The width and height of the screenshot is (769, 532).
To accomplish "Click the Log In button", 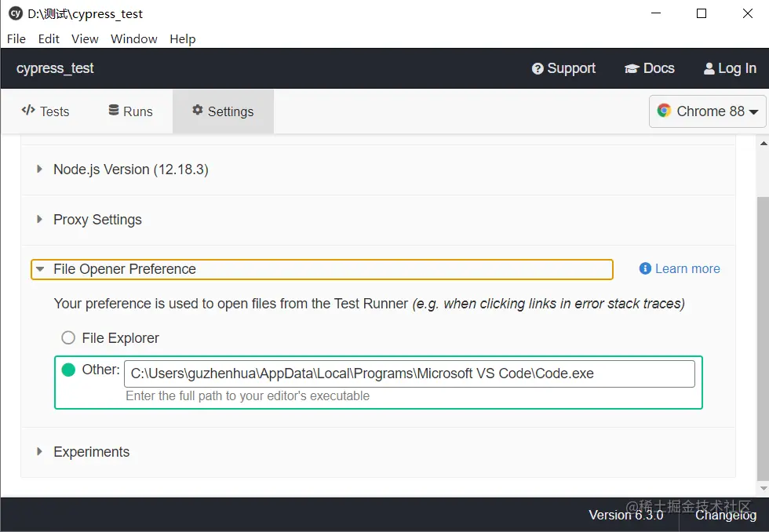I will (x=730, y=68).
